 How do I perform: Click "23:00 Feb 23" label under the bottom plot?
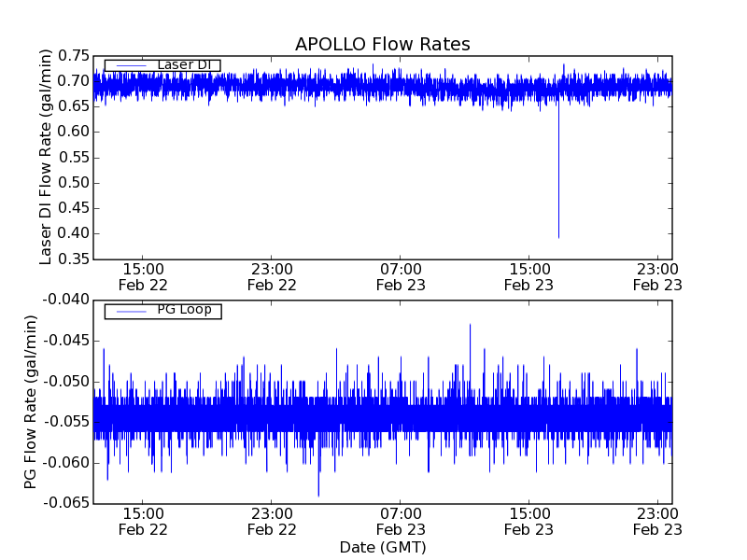[657, 521]
